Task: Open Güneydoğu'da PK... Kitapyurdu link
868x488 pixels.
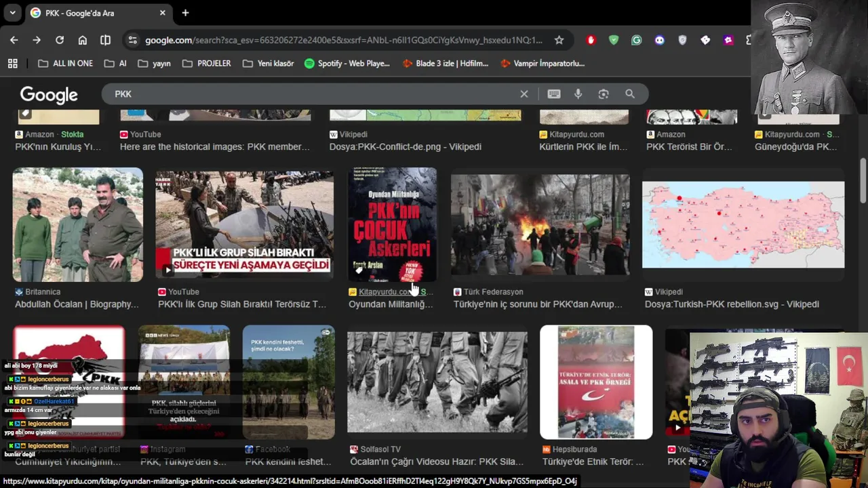Action: coord(796,146)
